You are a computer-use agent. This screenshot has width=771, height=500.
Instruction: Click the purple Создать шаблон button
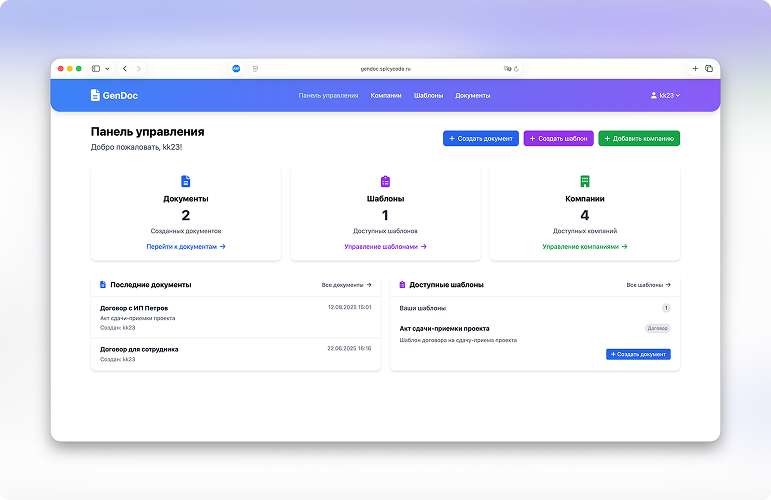coord(559,138)
